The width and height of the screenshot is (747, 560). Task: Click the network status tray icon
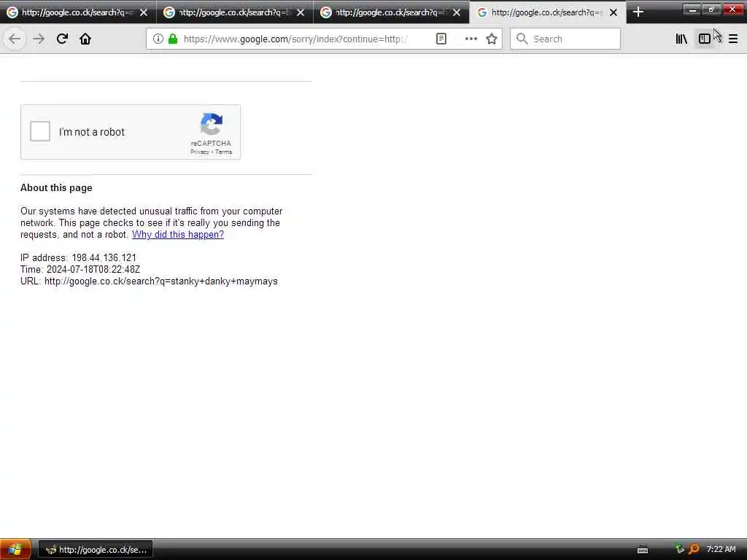[x=680, y=549]
